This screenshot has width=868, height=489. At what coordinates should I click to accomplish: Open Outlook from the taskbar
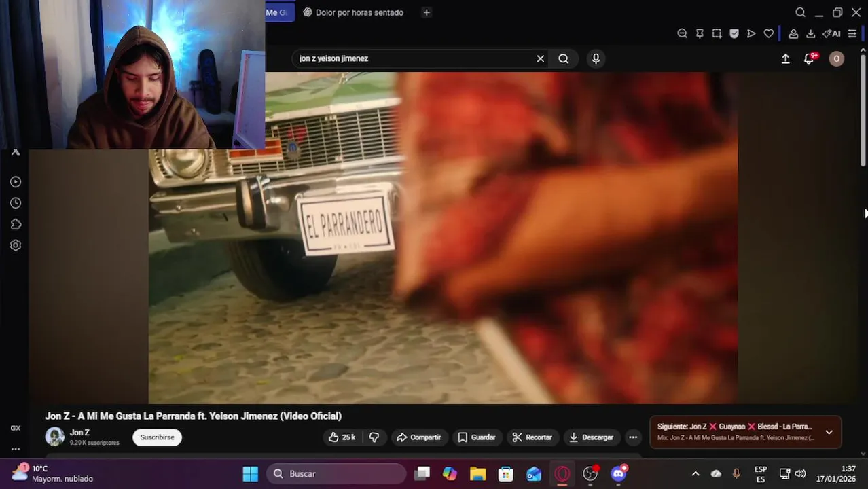[x=534, y=473]
